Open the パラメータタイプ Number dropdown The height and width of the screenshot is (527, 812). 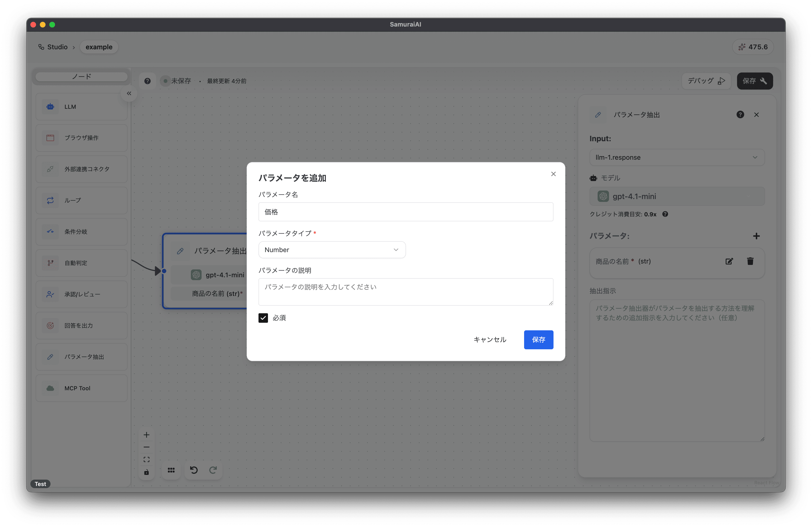[332, 250]
